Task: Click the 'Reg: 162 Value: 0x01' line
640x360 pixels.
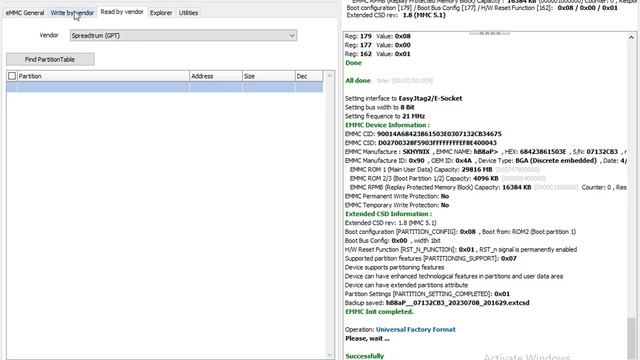Action: [x=378, y=54]
